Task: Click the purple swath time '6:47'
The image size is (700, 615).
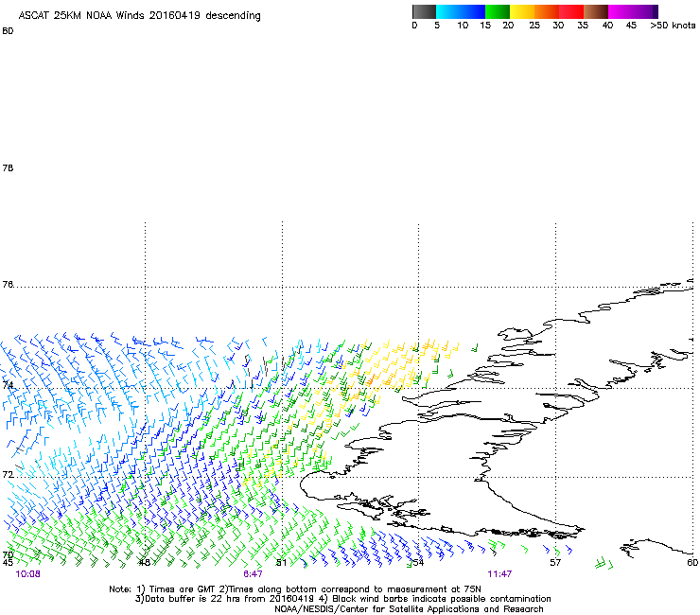Action: 253,574
